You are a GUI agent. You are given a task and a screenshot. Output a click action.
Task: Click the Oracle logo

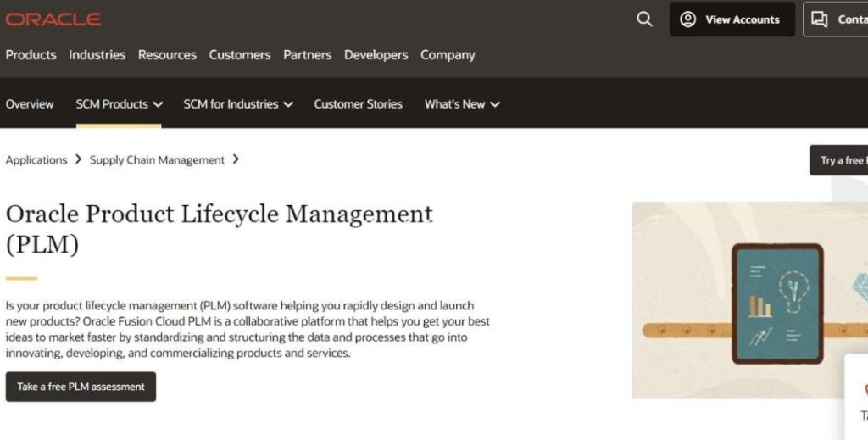coord(53,19)
